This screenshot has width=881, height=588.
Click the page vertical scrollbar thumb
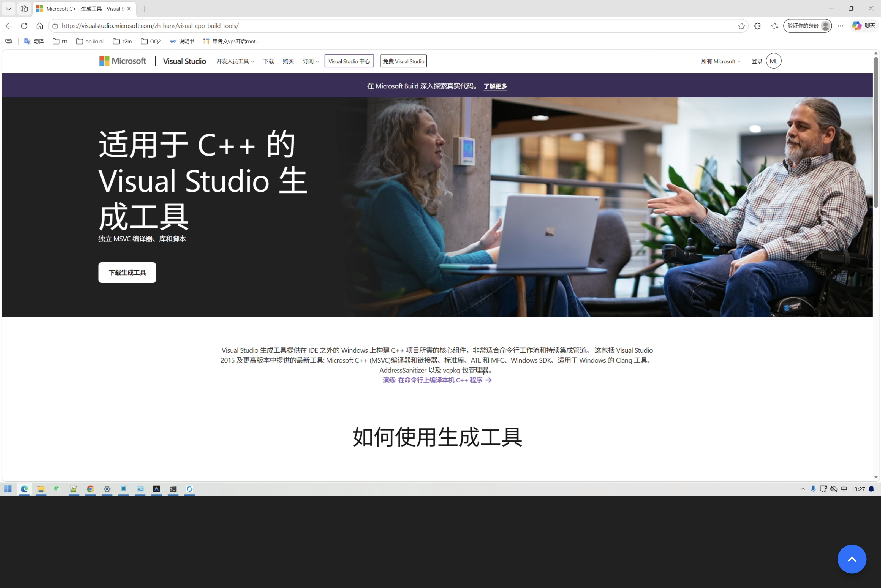[876, 132]
